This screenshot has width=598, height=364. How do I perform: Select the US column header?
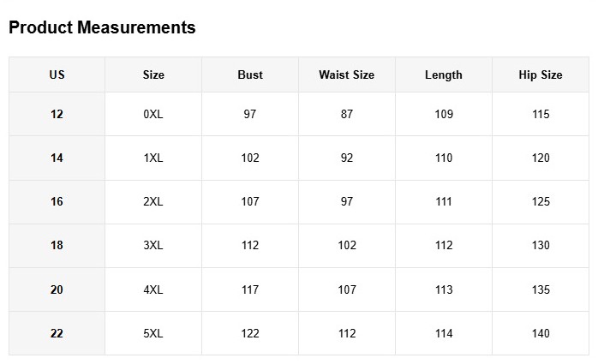pos(57,75)
